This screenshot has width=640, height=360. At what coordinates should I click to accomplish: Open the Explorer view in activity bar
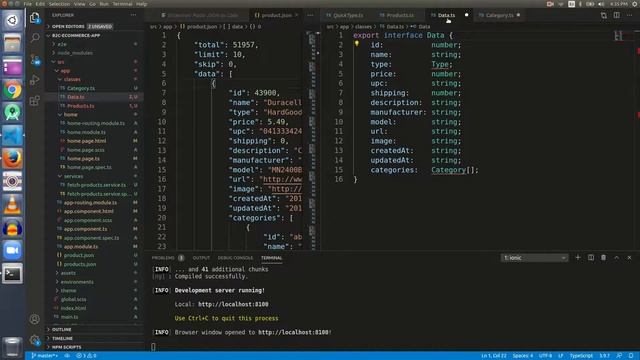[x=35, y=18]
